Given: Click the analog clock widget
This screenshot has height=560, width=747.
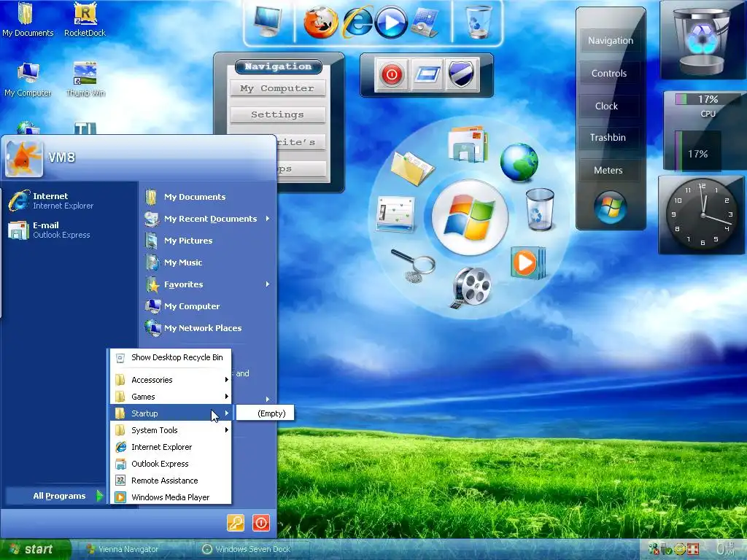Looking at the screenshot, I should (x=702, y=215).
